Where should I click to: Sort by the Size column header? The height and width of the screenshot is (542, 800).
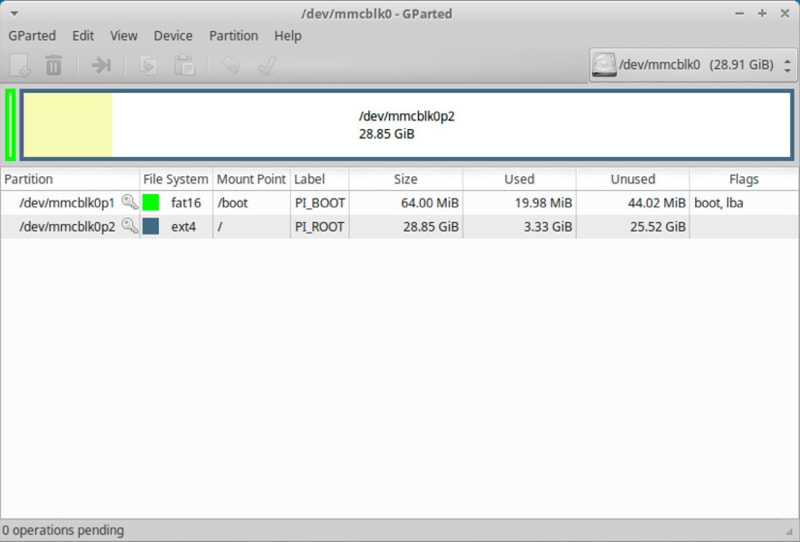(406, 179)
